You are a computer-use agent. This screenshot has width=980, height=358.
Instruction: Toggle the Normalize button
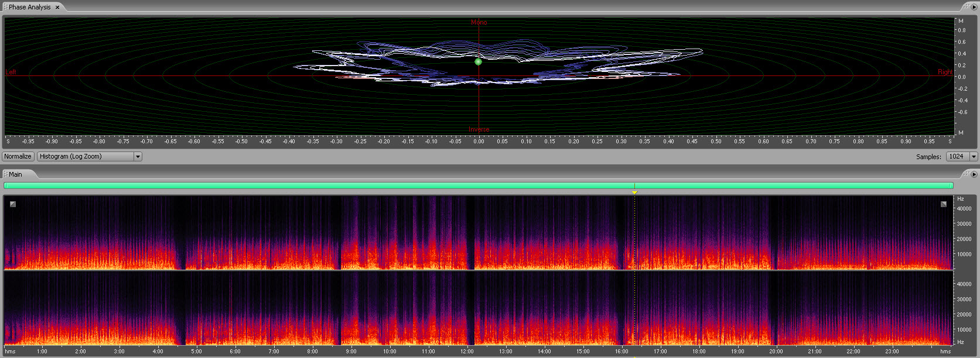tap(18, 156)
